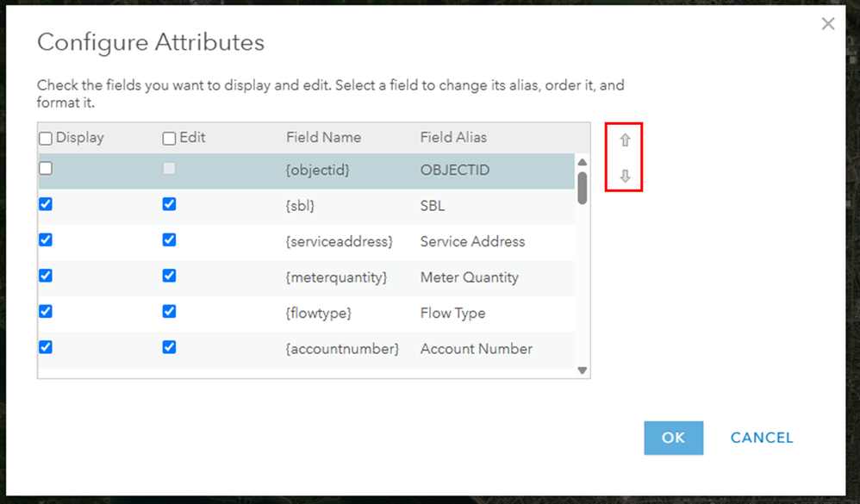
Task: Close the Configure Attributes dialog
Action: (x=828, y=24)
